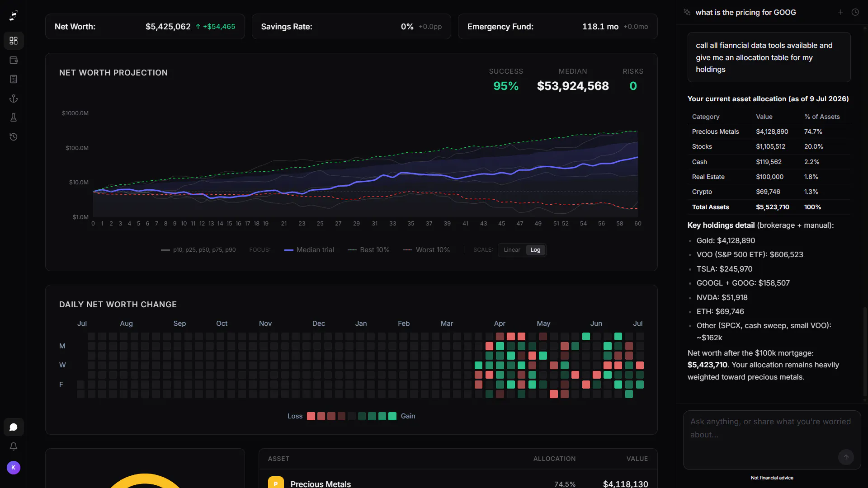Switch chart scale to Linear
Screen dimensions: 868x488
click(512, 250)
